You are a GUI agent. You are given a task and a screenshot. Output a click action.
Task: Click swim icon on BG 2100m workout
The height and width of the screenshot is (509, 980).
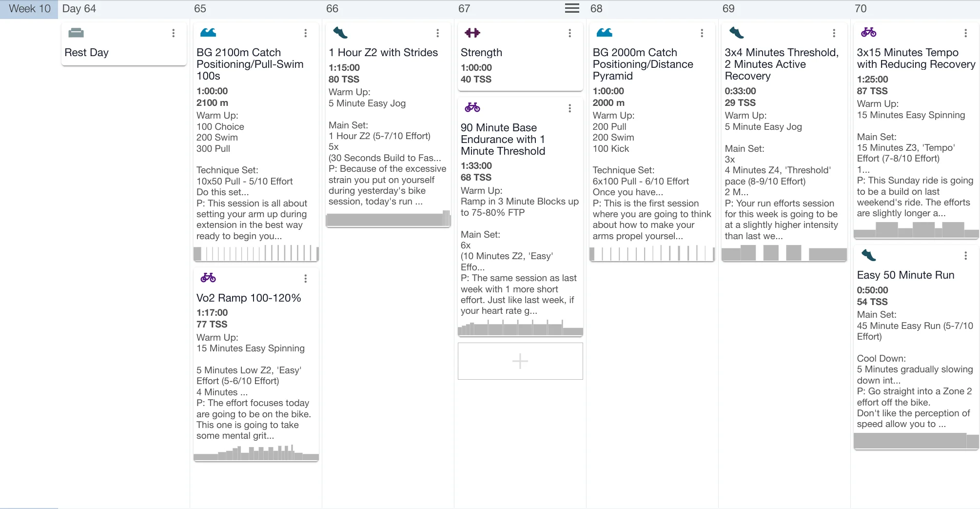208,33
